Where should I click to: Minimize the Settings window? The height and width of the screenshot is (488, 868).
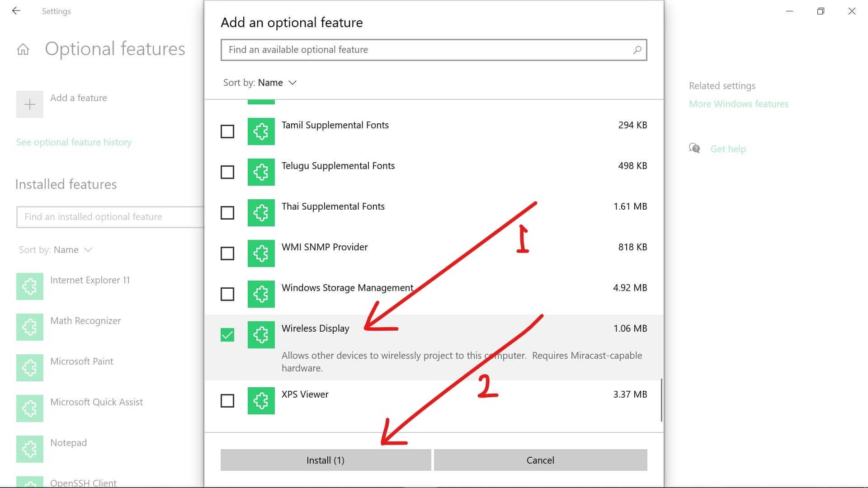[x=789, y=11]
